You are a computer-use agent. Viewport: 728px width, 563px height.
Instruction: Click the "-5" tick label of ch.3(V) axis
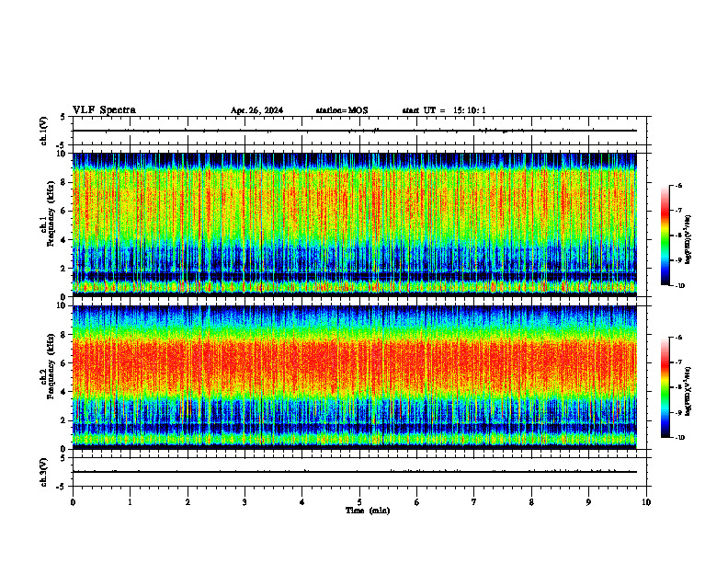coord(62,487)
